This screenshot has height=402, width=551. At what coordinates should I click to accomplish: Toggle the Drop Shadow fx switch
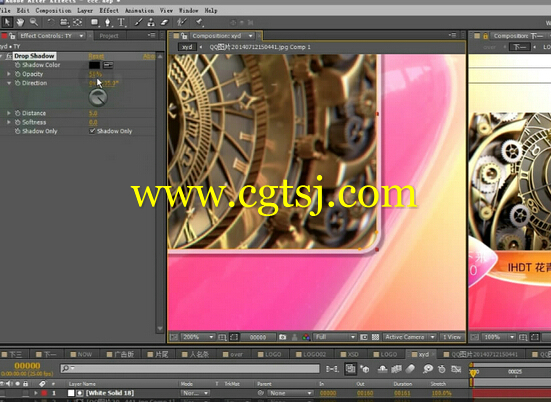pyautogui.click(x=9, y=56)
